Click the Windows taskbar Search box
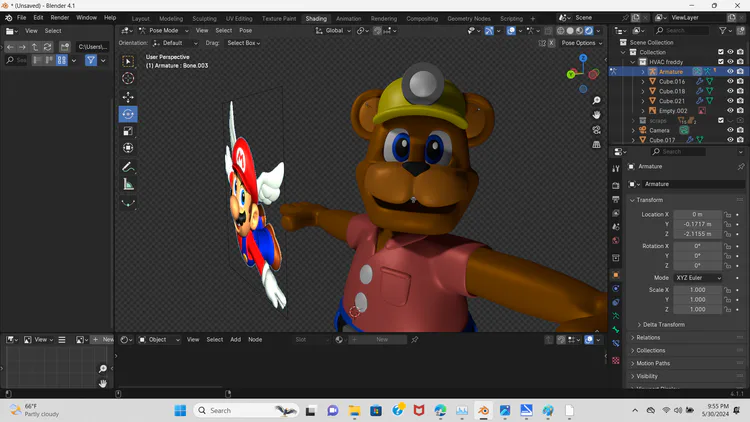The width and height of the screenshot is (750, 422). 246,411
